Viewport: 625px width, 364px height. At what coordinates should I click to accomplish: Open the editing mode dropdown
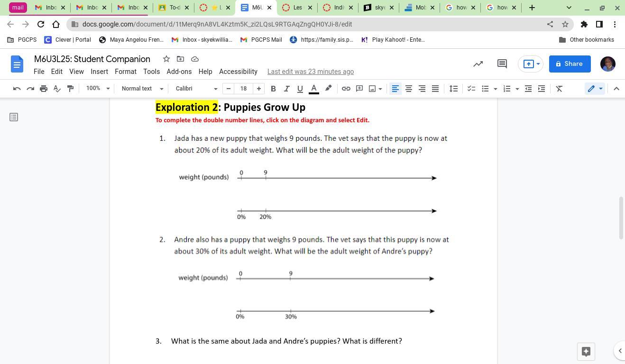coord(595,89)
